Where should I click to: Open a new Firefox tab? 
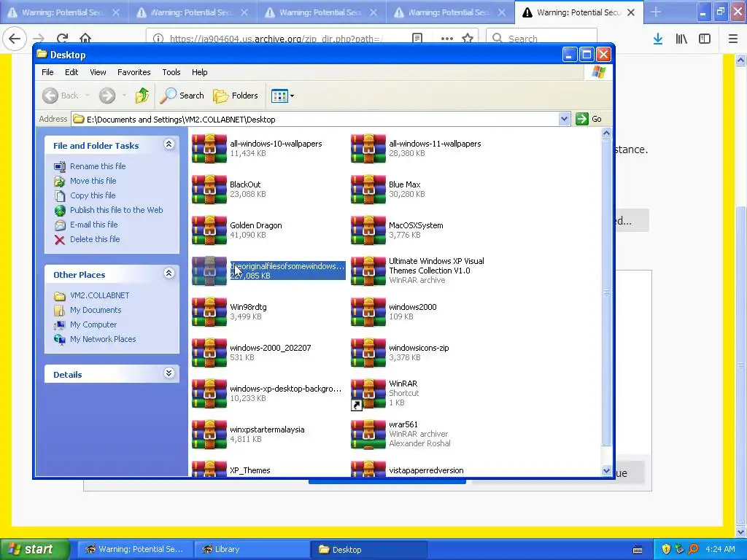click(x=656, y=12)
